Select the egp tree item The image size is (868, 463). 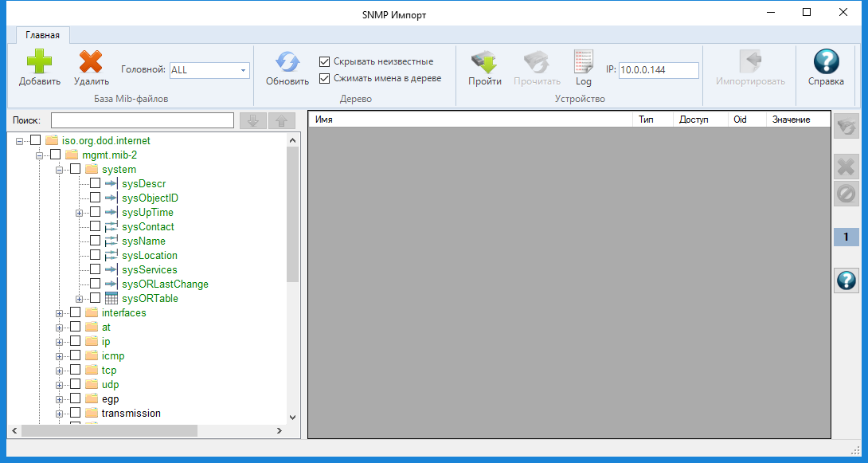point(110,398)
